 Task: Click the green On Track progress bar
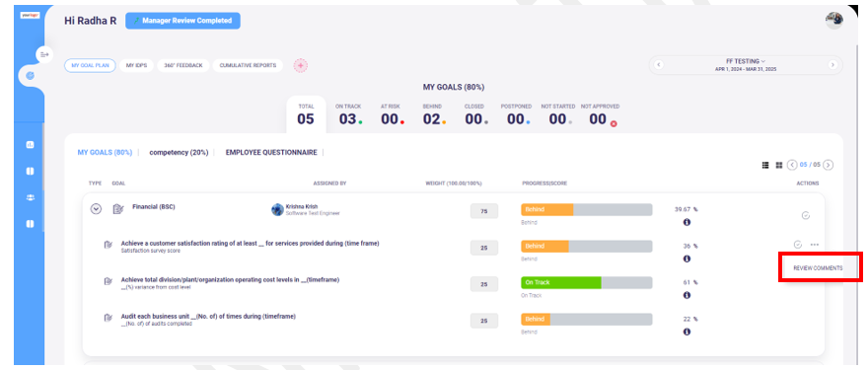pos(586,282)
